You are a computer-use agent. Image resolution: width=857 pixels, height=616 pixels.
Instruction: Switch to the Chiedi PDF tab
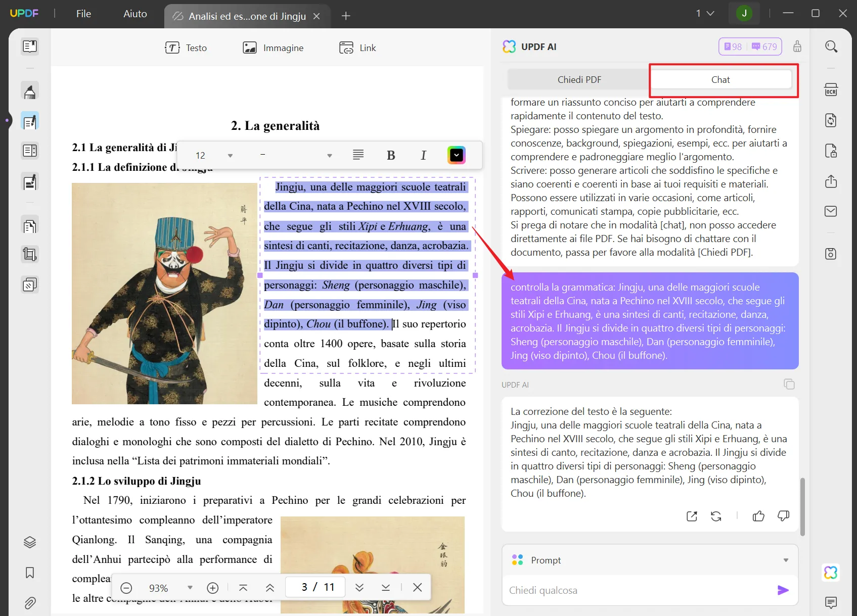(579, 79)
